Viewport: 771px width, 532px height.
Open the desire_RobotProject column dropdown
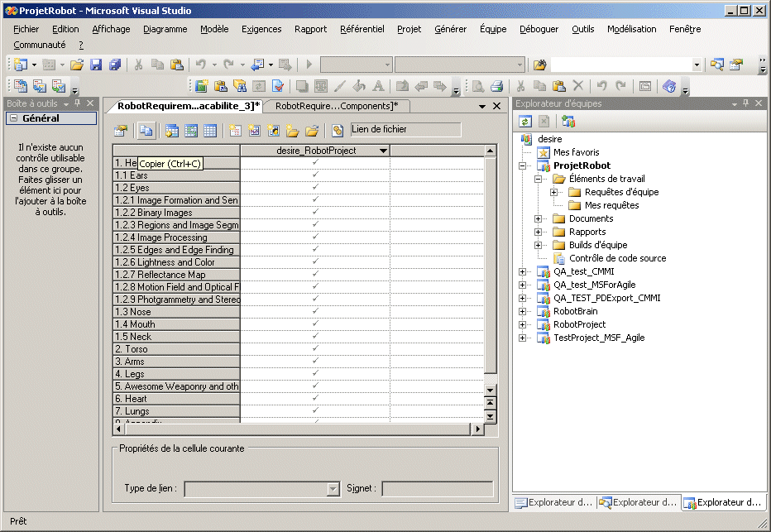coord(382,151)
